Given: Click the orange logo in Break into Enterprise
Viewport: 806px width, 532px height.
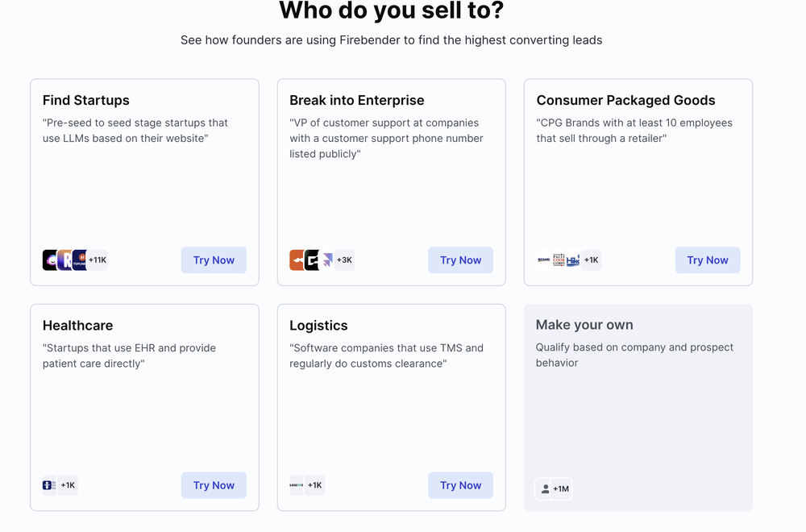Looking at the screenshot, I should point(297,260).
